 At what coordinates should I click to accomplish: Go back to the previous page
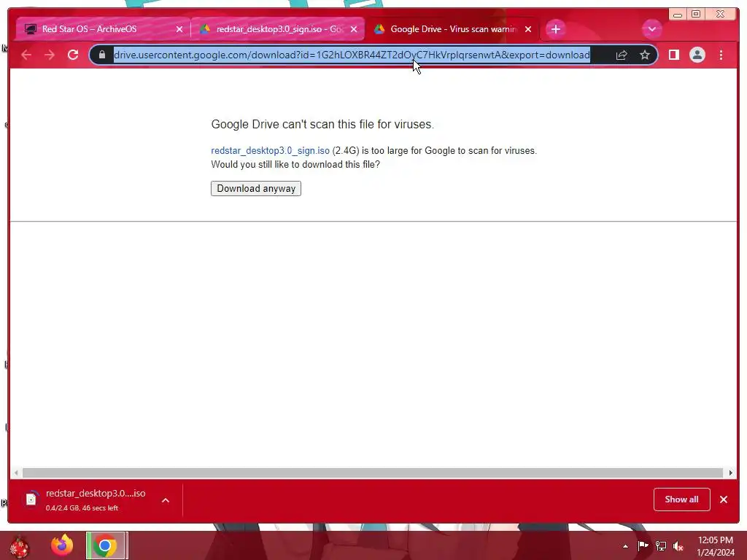point(26,55)
